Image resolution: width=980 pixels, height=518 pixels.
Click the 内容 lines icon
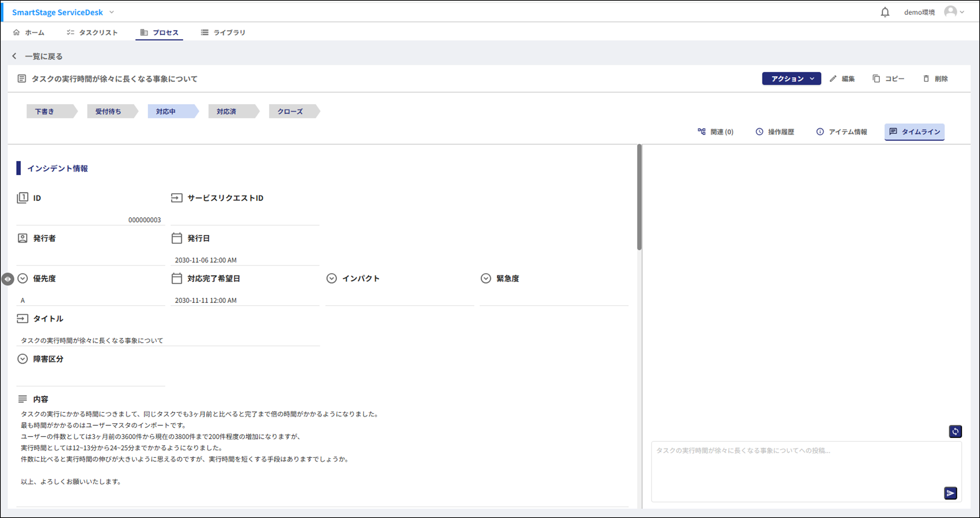(23, 399)
